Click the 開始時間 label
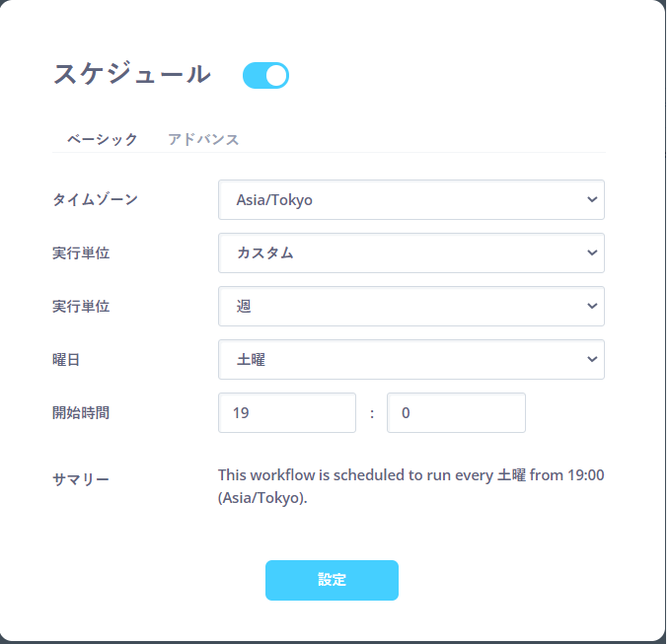 [x=81, y=413]
